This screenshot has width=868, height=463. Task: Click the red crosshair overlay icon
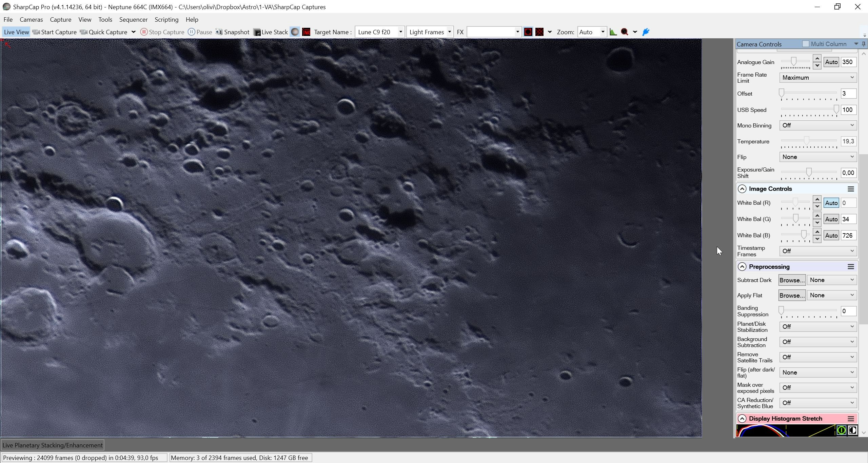point(539,32)
